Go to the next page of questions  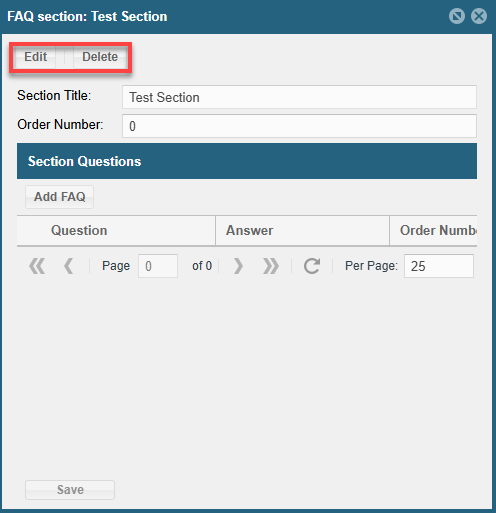tap(238, 266)
